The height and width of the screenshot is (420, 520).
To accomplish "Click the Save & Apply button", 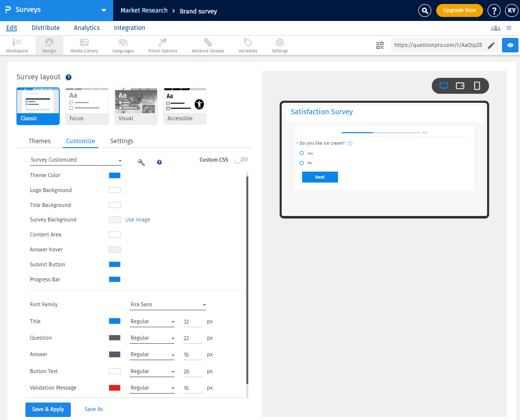I will point(48,409).
